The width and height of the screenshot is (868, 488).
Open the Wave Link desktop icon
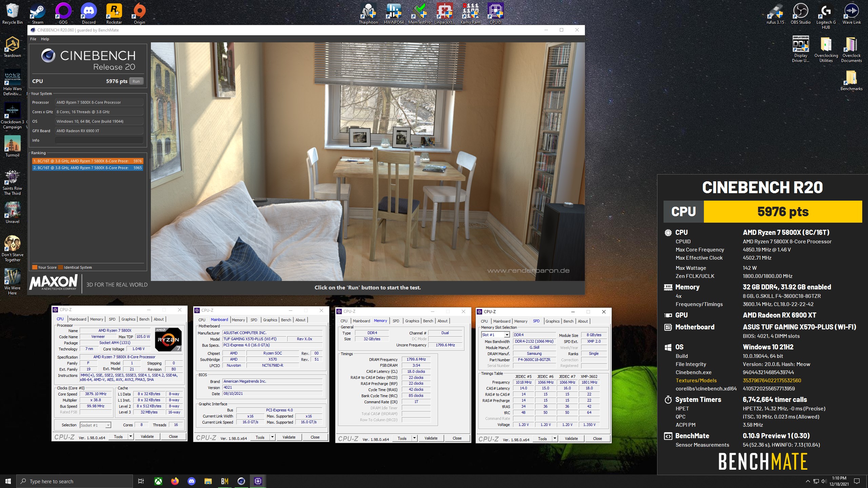coord(851,14)
